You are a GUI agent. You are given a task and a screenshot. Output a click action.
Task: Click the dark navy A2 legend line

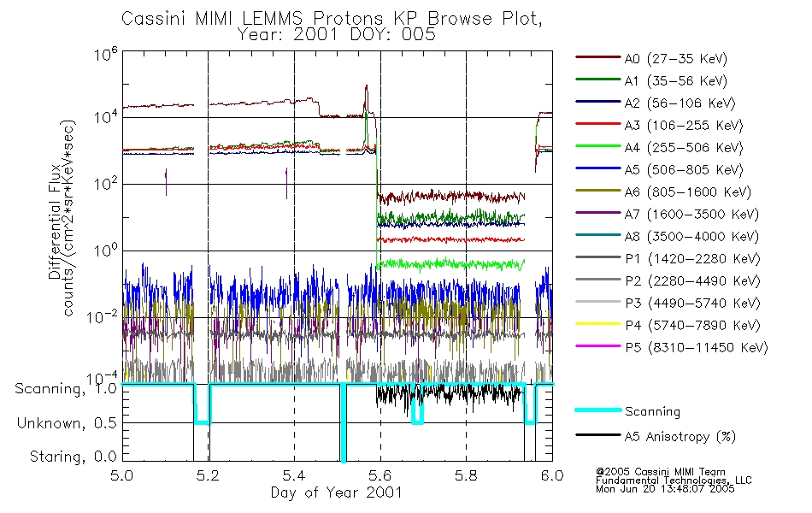tap(597, 102)
